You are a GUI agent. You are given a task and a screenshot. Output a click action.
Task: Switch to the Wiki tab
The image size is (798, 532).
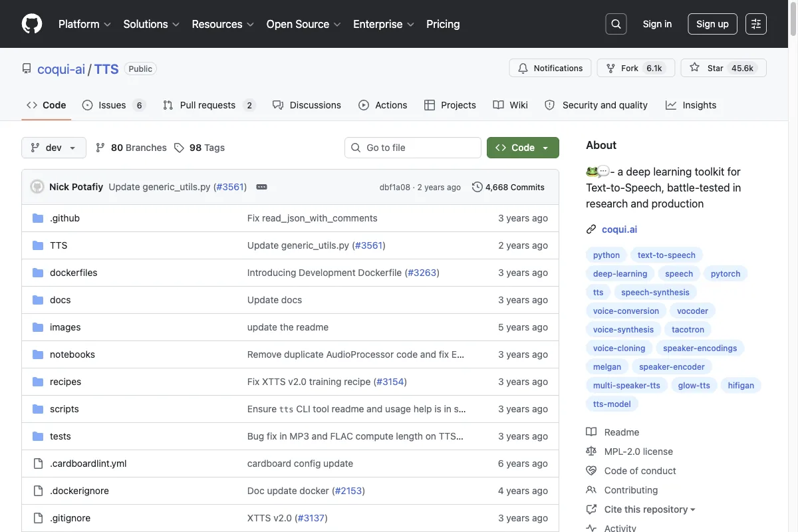click(x=511, y=105)
